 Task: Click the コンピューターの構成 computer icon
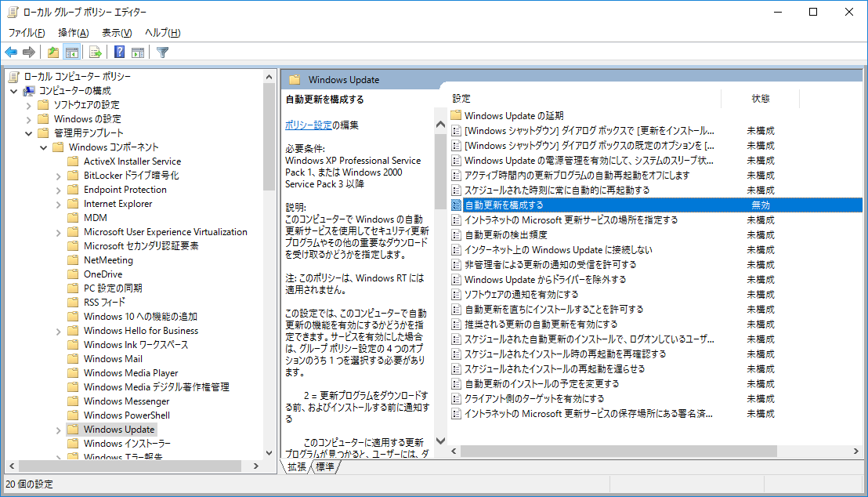pyautogui.click(x=29, y=90)
